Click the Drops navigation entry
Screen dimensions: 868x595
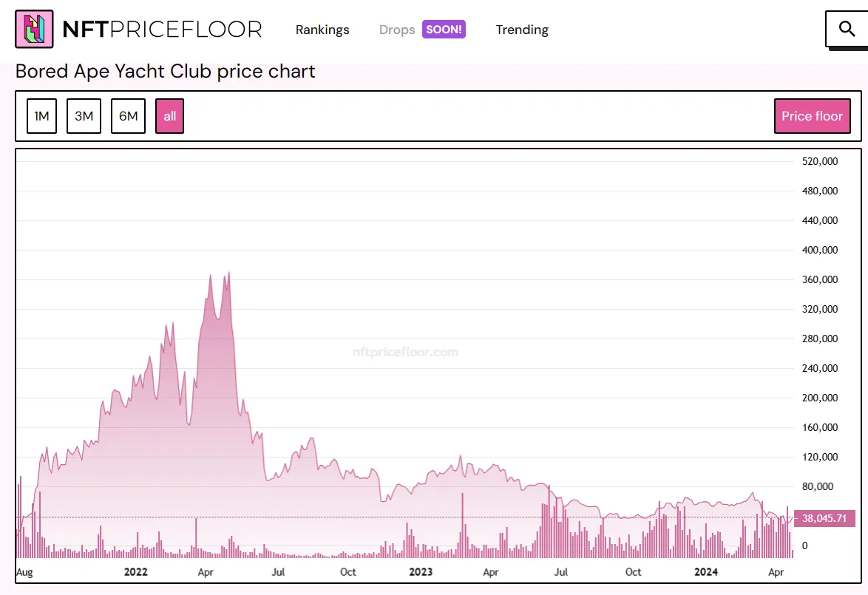point(397,30)
